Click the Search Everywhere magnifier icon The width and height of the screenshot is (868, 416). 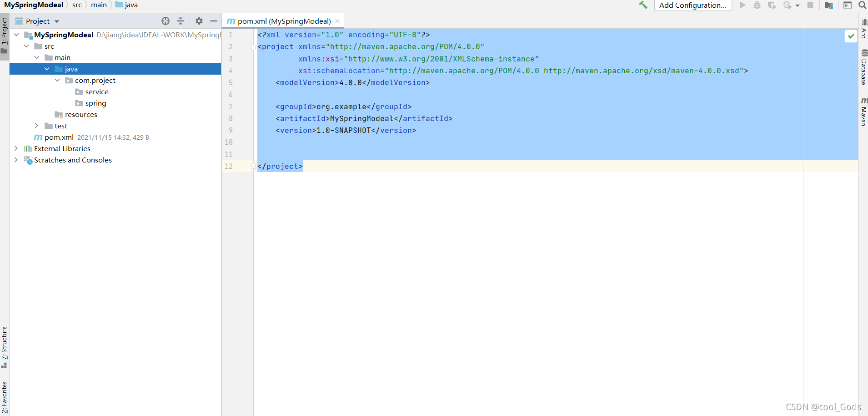pos(862,5)
